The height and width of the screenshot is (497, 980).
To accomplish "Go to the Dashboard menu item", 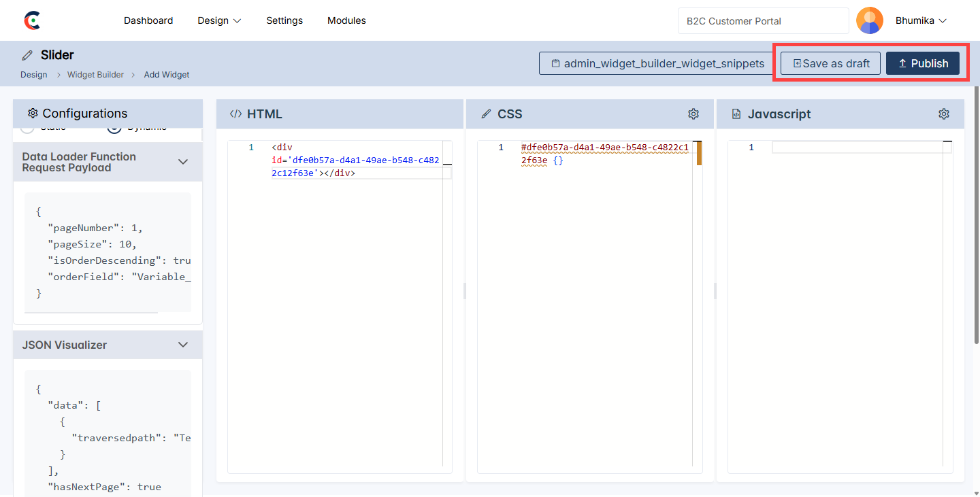I will (148, 21).
